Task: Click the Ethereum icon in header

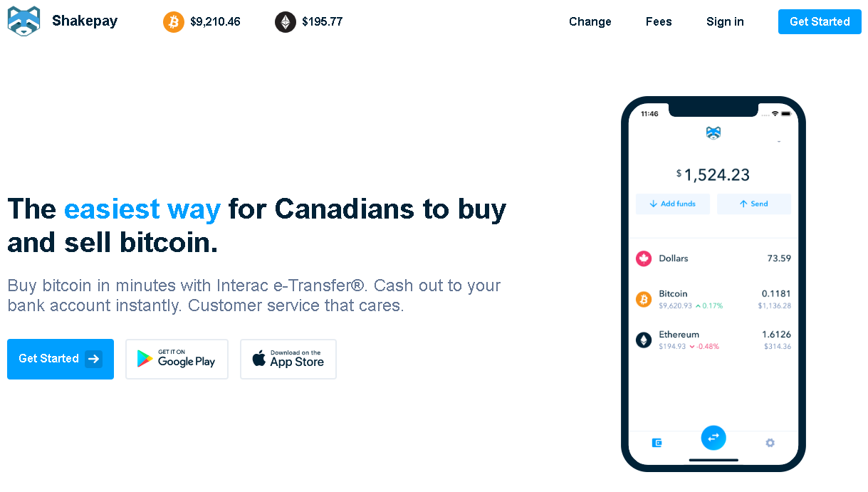Action: coord(286,22)
